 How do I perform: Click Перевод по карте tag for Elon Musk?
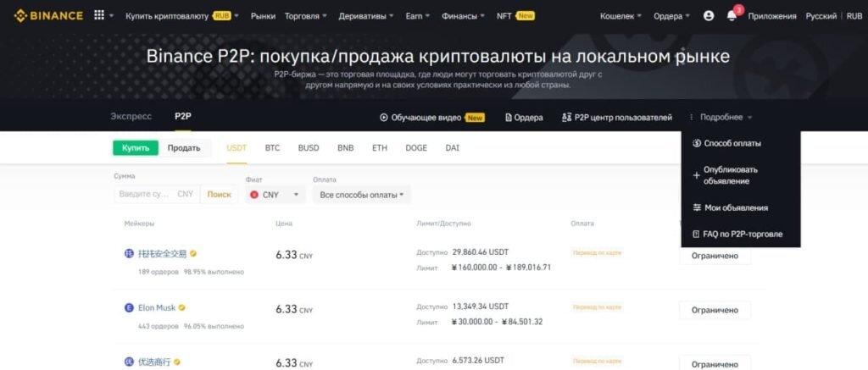pyautogui.click(x=598, y=307)
